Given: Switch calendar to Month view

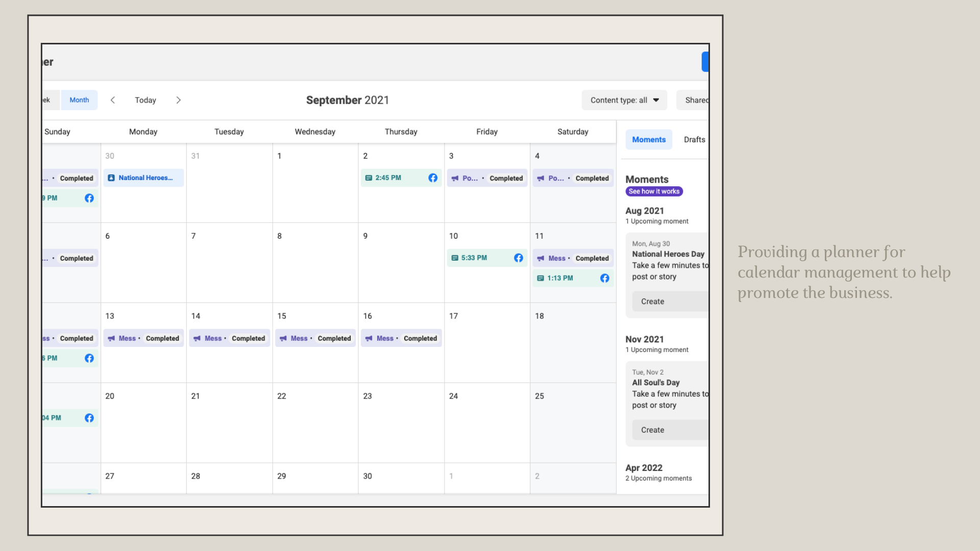Looking at the screenshot, I should click(x=79, y=100).
